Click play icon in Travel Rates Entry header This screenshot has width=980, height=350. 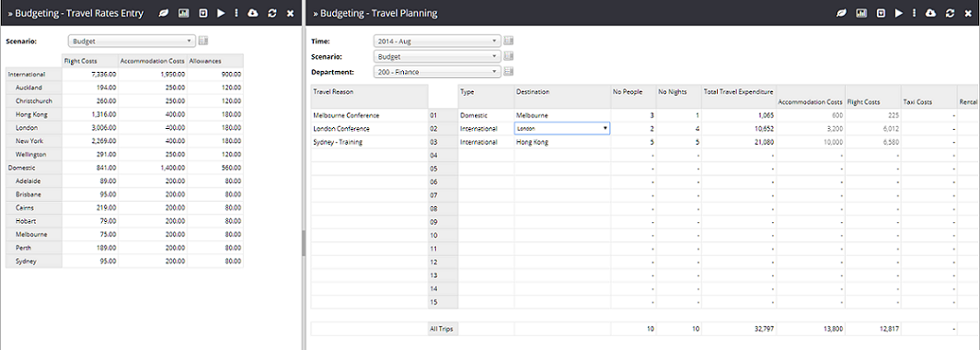pyautogui.click(x=221, y=13)
